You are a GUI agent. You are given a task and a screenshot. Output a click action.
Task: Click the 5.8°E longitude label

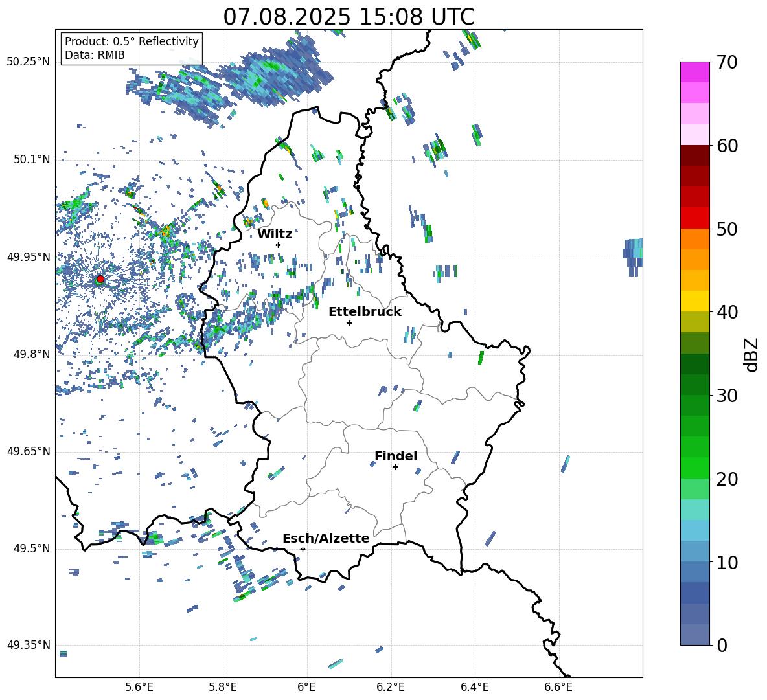[223, 687]
